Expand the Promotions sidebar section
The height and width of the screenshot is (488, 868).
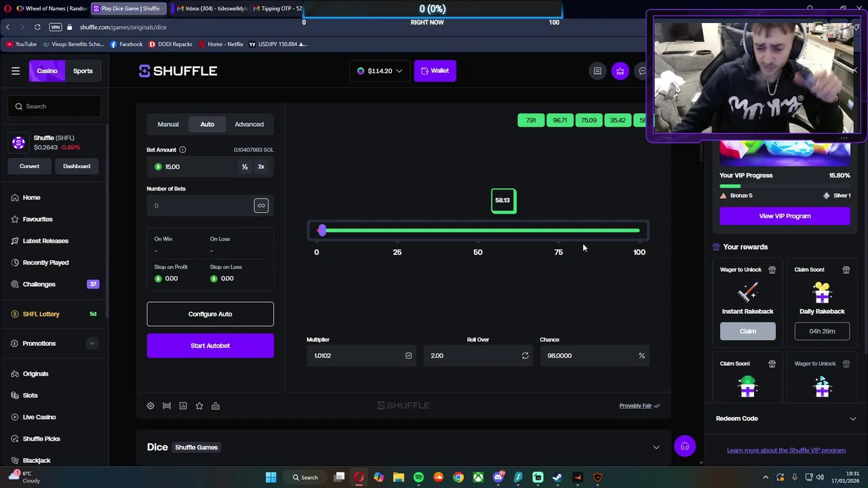92,344
